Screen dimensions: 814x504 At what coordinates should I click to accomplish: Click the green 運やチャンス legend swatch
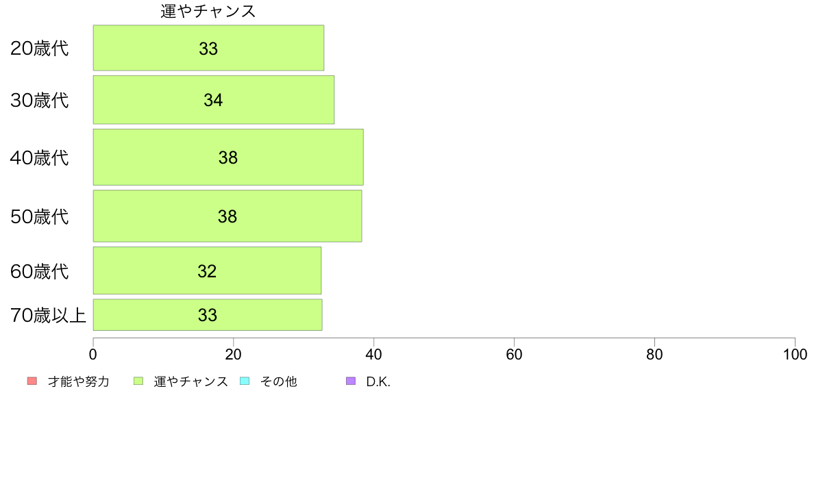(138, 381)
